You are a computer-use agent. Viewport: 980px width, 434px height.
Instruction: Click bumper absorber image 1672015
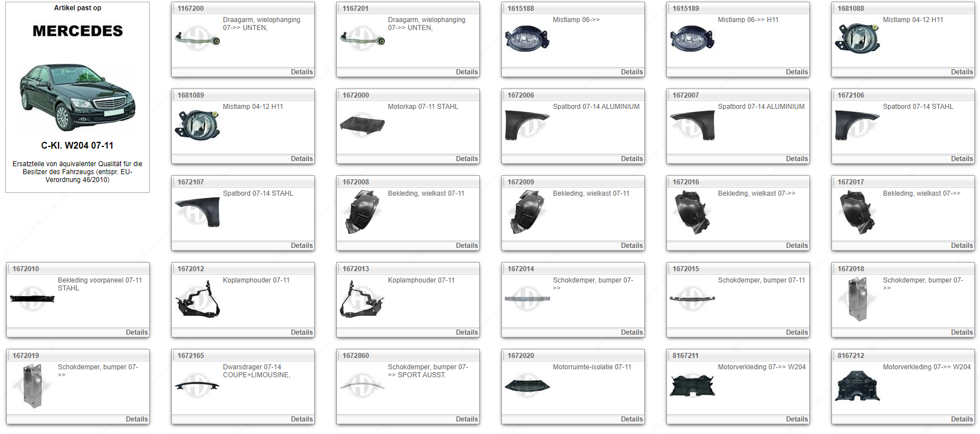coord(692,299)
